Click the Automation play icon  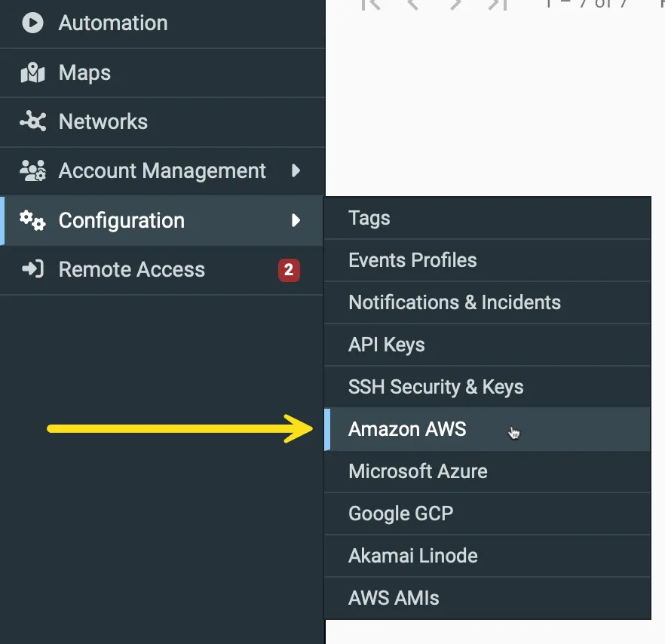tap(32, 23)
